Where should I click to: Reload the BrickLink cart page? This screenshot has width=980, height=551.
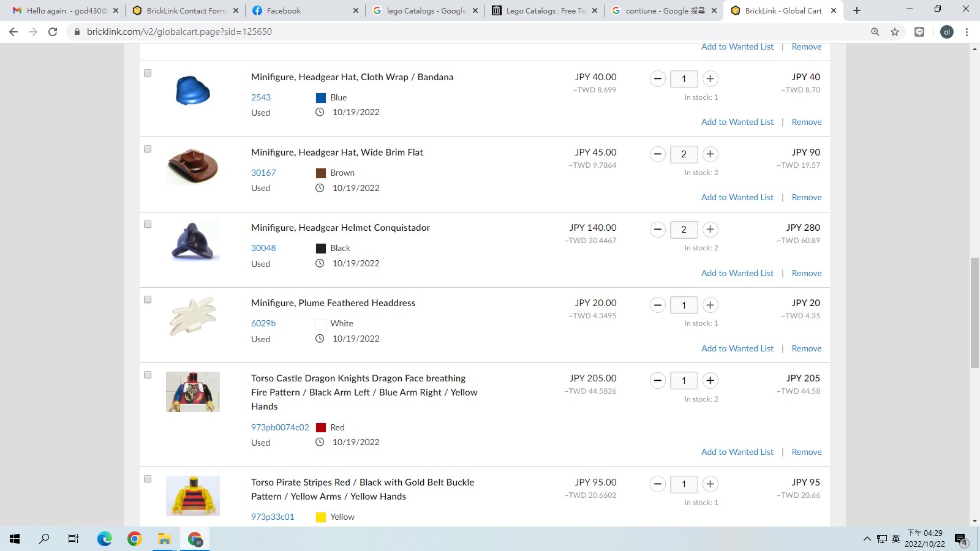coord(53,32)
